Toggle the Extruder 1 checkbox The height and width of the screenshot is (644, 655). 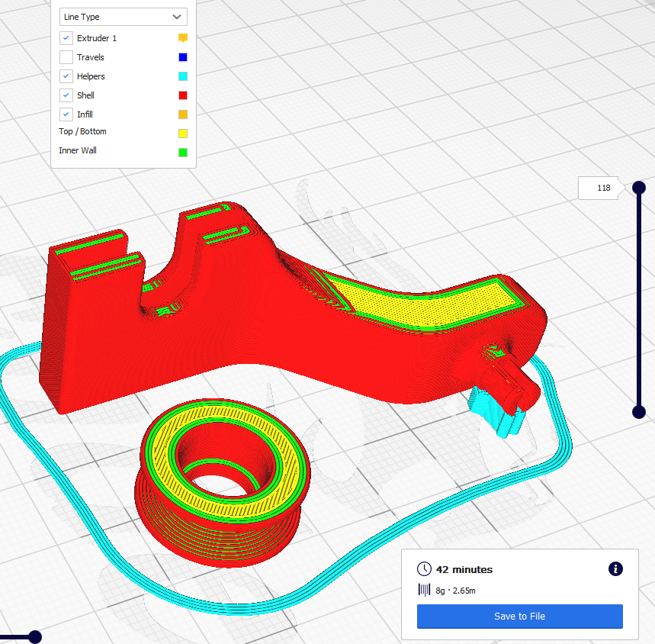coord(66,38)
